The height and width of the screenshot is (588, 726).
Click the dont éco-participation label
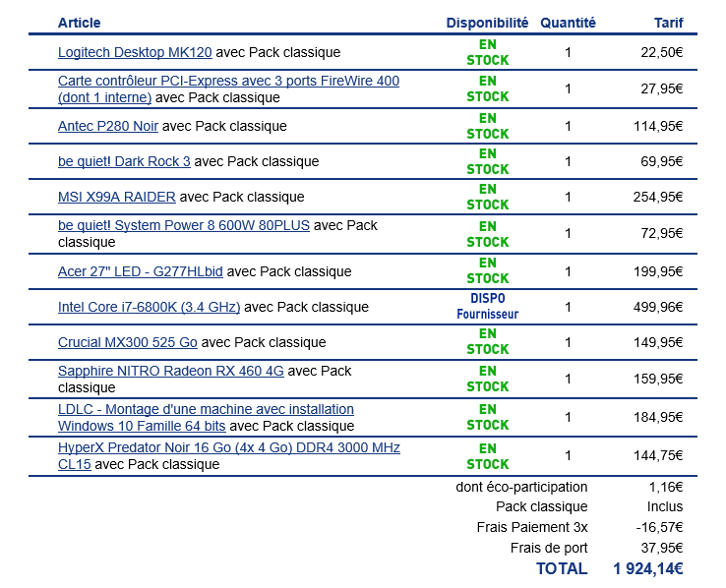coord(521,487)
